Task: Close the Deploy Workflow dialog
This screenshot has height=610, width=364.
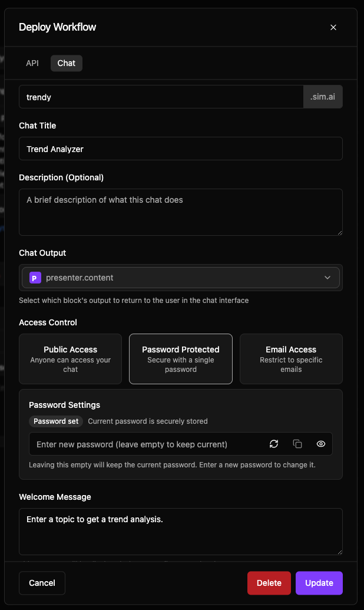Action: coord(333,27)
